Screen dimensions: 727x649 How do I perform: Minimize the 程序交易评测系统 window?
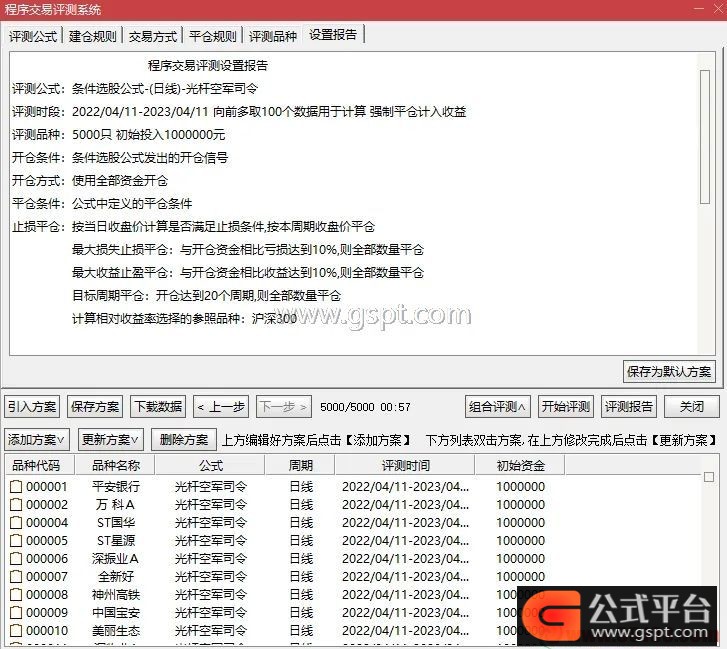[699, 9]
